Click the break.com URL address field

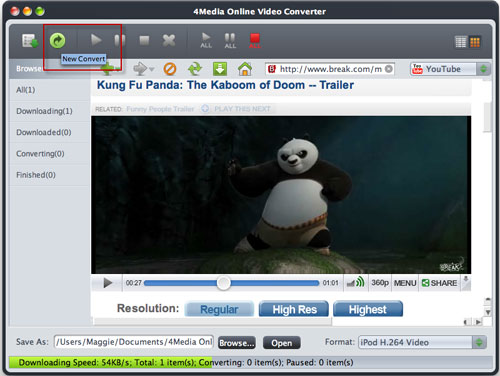(330, 69)
